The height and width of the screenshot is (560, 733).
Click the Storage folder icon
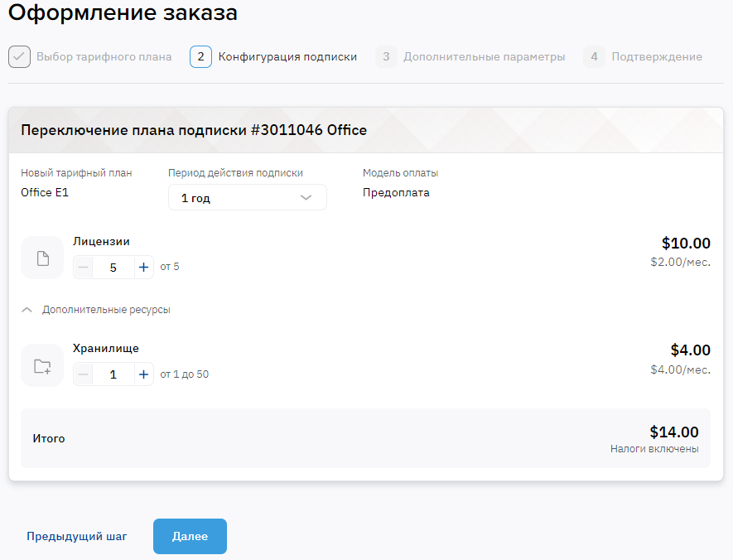point(42,365)
